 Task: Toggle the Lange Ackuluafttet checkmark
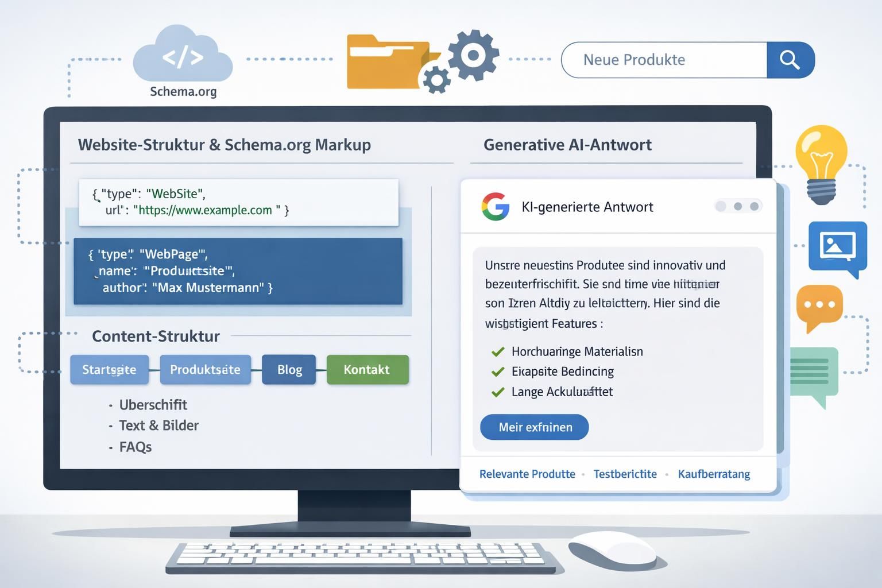click(x=498, y=392)
